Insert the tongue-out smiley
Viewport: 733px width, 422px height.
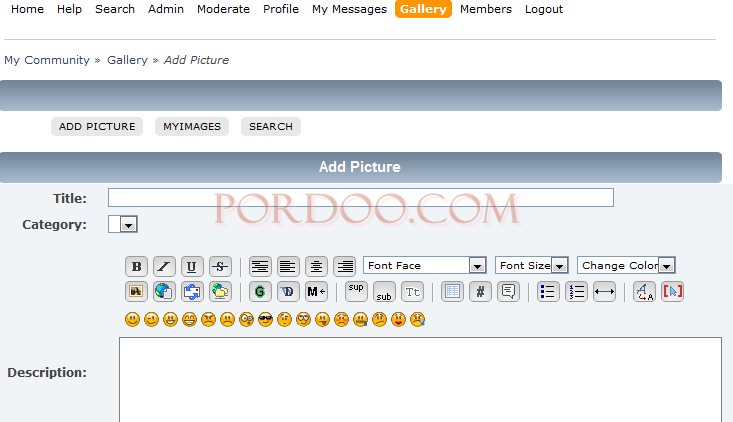pos(323,320)
